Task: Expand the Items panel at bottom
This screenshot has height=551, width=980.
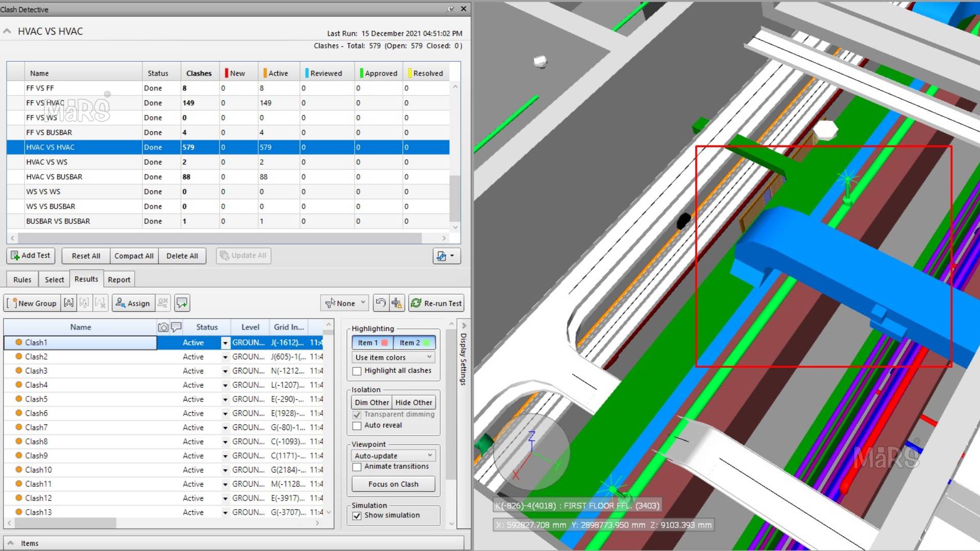Action: click(x=10, y=543)
